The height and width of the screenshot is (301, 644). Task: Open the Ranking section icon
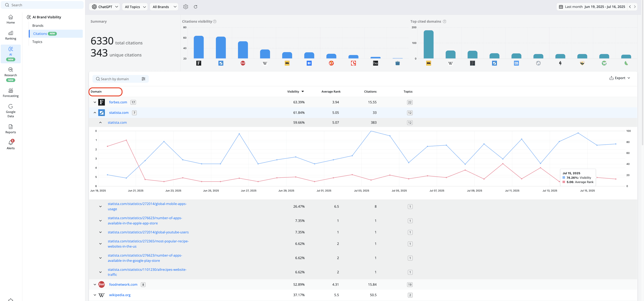(x=10, y=33)
